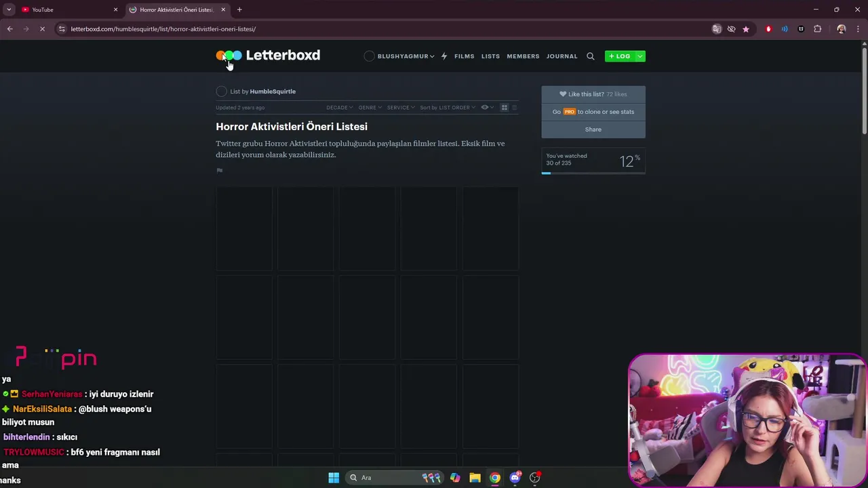This screenshot has width=868, height=488.
Task: Expand the DECADE filter dropdown
Action: [340, 108]
